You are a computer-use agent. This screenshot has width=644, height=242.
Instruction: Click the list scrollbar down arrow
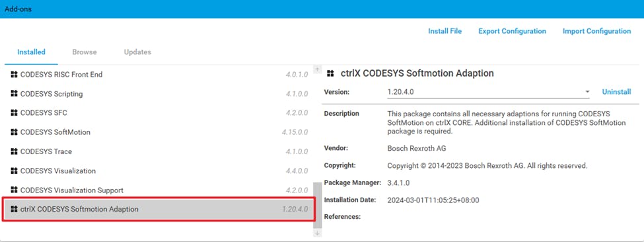tap(317, 233)
